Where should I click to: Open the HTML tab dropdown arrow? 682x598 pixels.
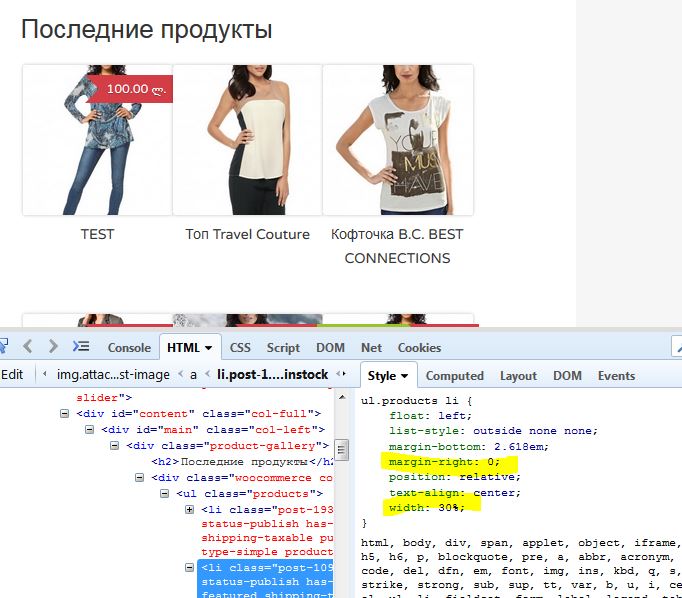(208, 348)
